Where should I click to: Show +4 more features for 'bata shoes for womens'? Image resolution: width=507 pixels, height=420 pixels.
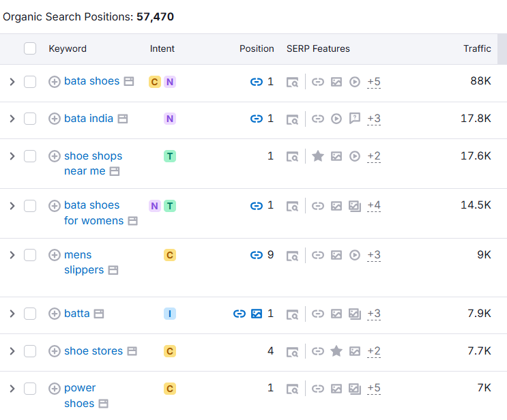click(374, 206)
